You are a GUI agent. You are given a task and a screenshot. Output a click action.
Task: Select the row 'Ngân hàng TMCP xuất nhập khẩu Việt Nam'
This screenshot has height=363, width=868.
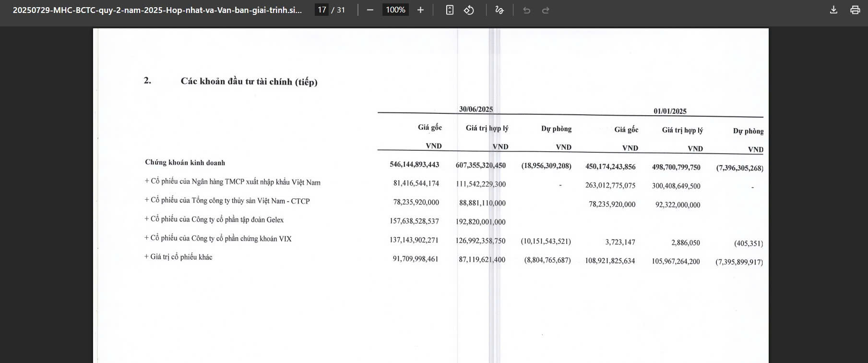[233, 182]
